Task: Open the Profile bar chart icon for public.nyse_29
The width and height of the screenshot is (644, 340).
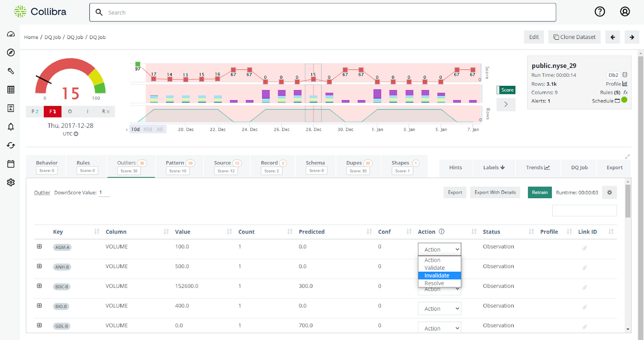Action: [x=625, y=84]
